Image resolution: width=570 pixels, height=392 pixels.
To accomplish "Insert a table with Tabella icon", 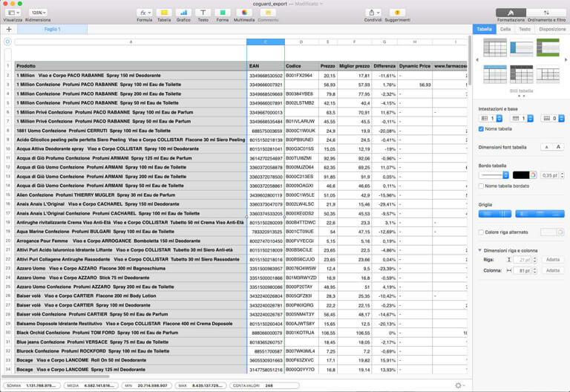I will [164, 13].
